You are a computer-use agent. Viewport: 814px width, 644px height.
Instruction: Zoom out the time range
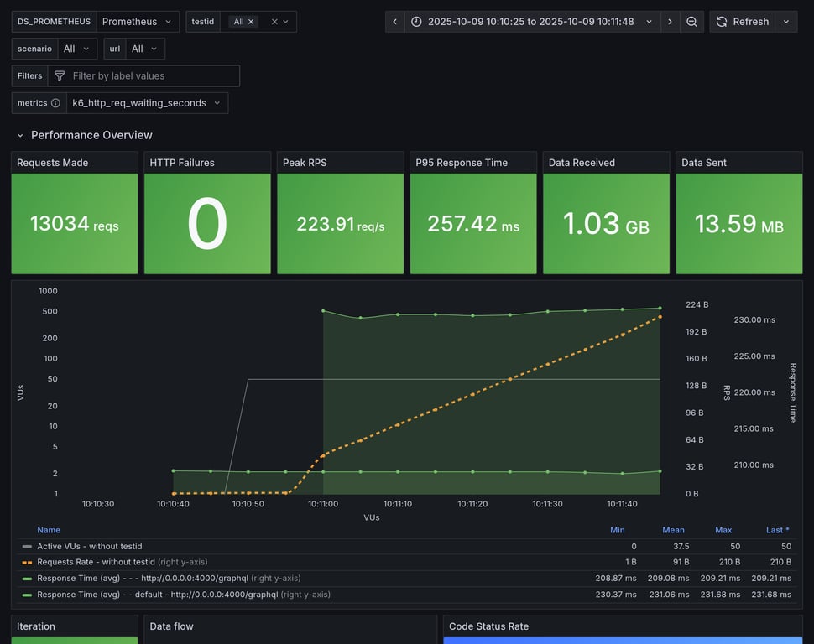pyautogui.click(x=691, y=22)
